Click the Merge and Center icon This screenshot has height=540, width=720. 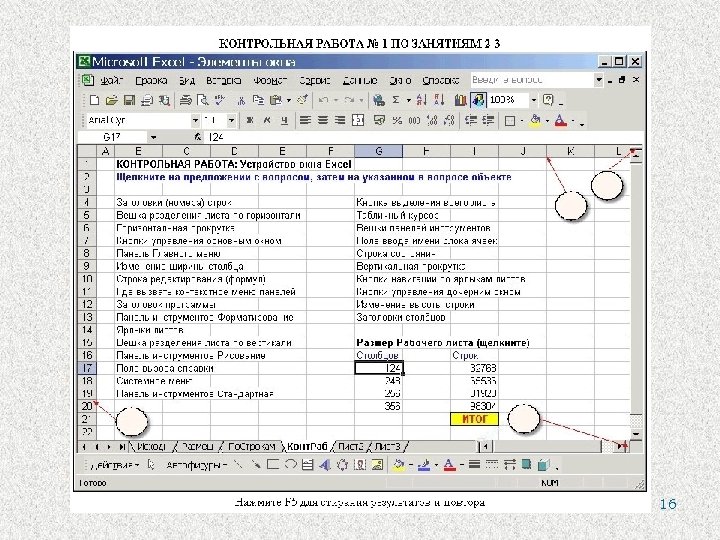point(358,120)
